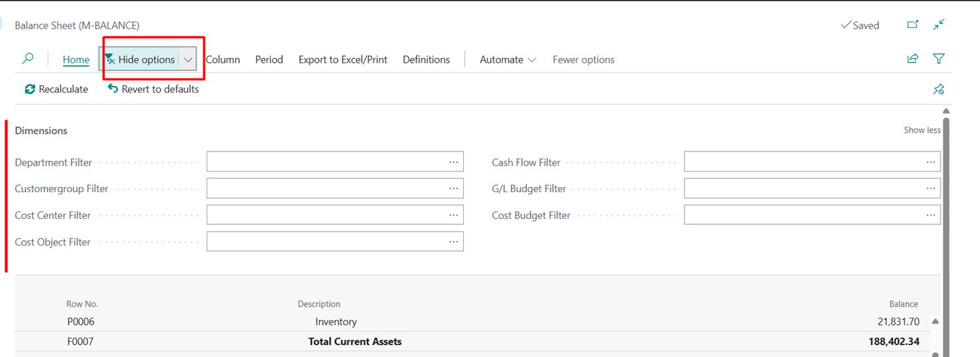Open the page in a new window icon
This screenshot has width=980, height=357.
[913, 25]
